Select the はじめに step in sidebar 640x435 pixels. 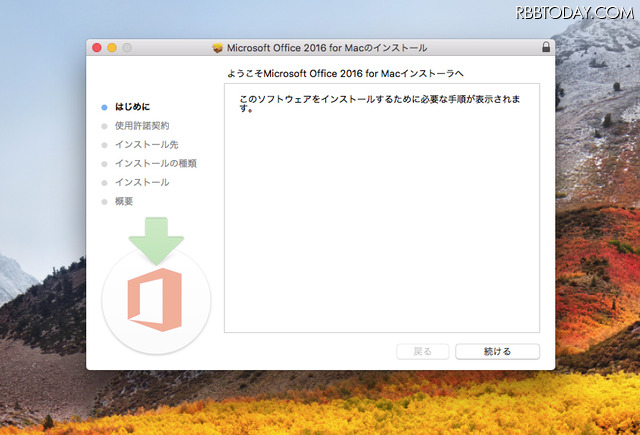click(x=132, y=107)
